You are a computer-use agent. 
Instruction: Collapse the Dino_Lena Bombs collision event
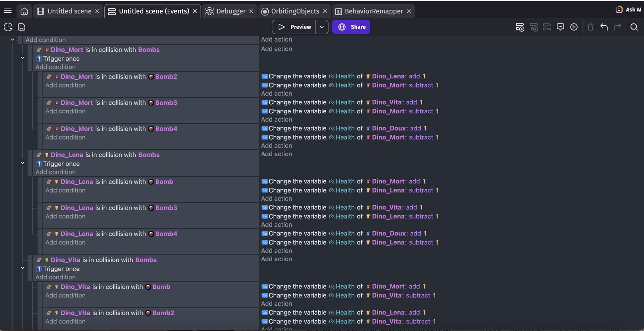tap(22, 163)
